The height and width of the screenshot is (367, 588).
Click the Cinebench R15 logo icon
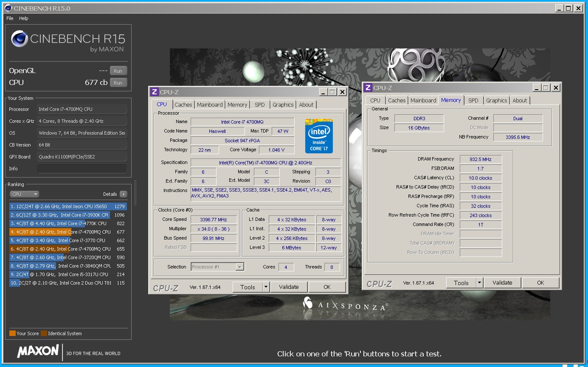click(x=20, y=39)
